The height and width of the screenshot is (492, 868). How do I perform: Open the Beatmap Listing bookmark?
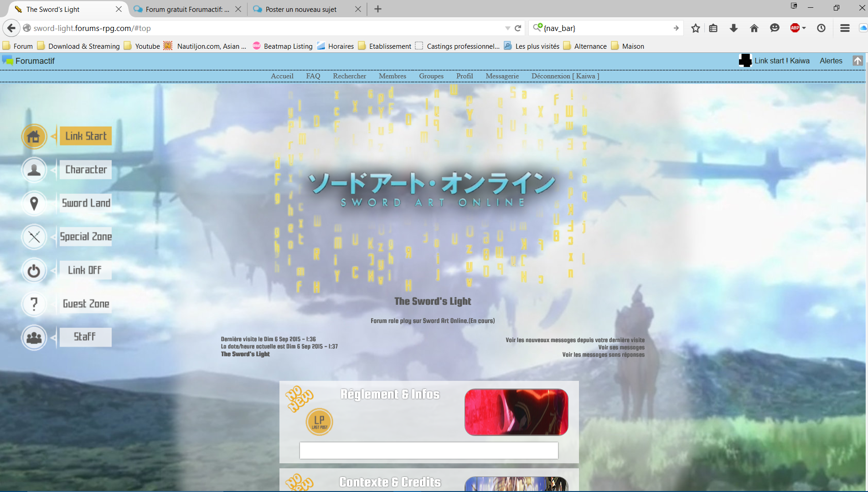click(x=283, y=46)
